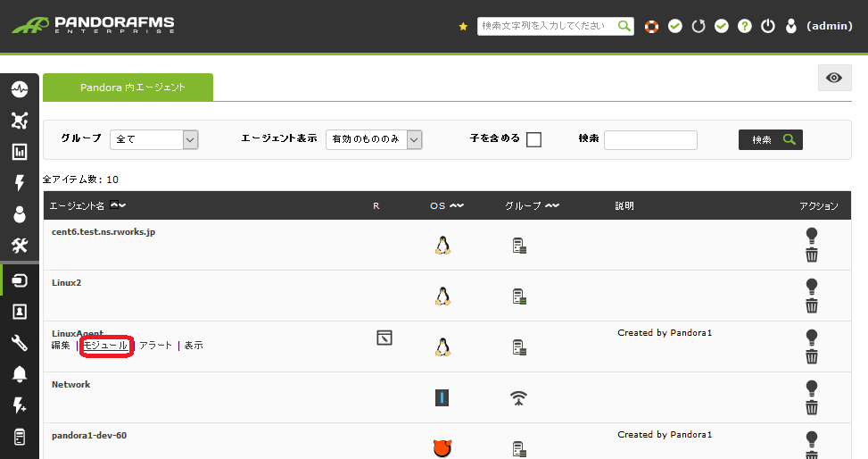Sort by OS column arrows
868x459 pixels.
tap(457, 205)
